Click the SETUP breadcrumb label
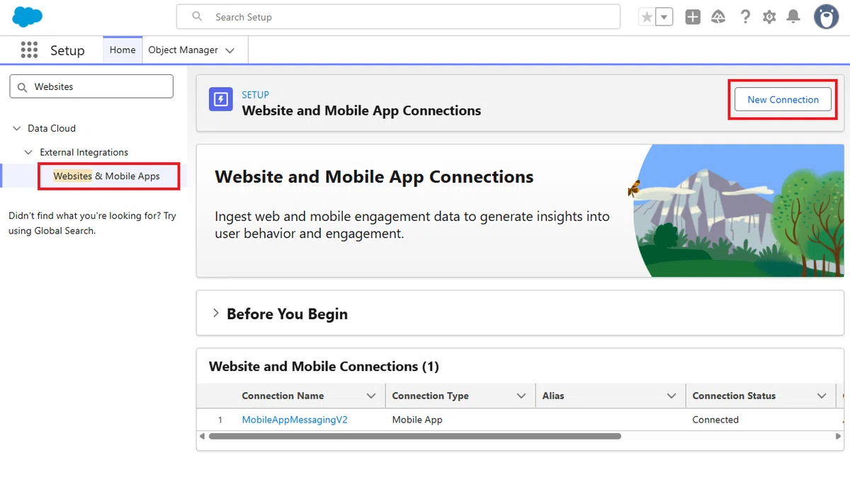This screenshot has width=850, height=504. 256,95
